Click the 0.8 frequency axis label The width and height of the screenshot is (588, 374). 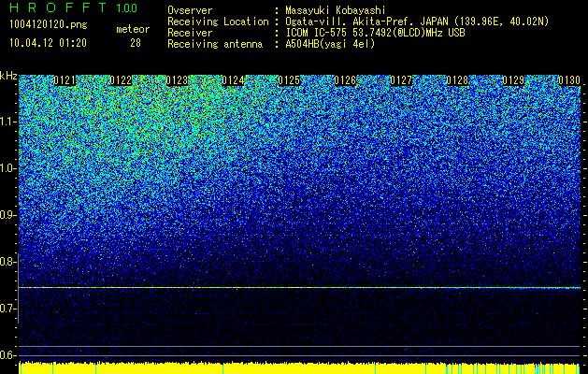tap(7, 262)
